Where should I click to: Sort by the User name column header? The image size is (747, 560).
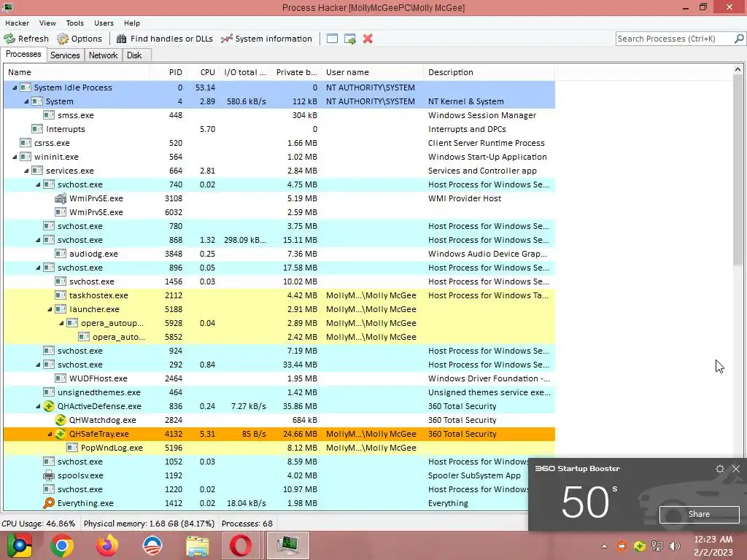tap(373, 72)
